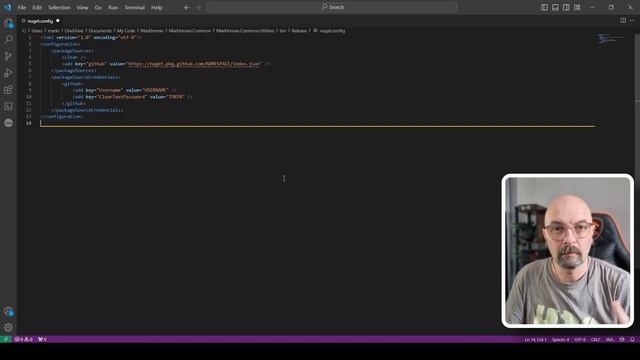The width and height of the screenshot is (640, 360).
Task: Go forward using the navigation arrow
Action: click(x=199, y=7)
